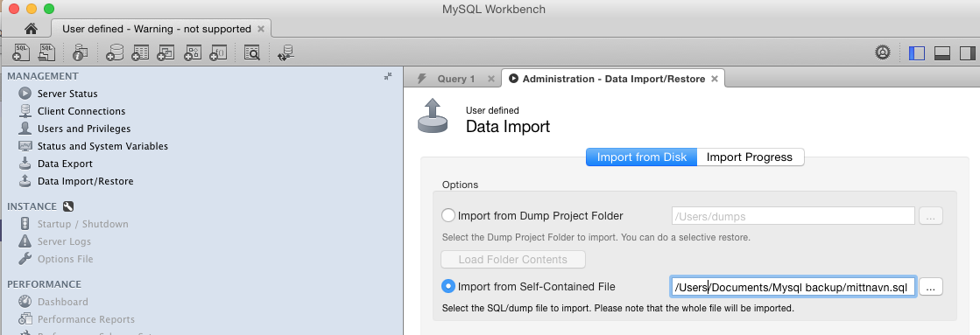
Task: Open Data Export
Action: [65, 164]
